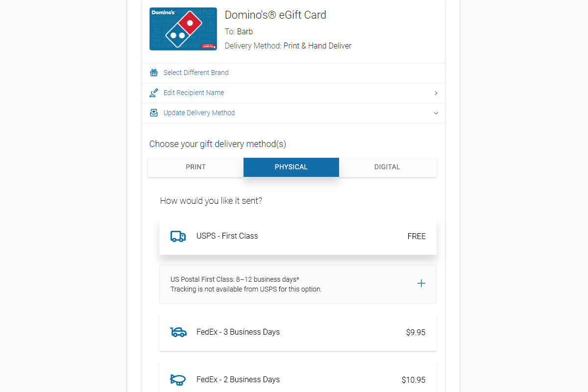This screenshot has height=392, width=588.
Task: Click the car icon for FedEx 3 Business Days
Action: (x=178, y=332)
